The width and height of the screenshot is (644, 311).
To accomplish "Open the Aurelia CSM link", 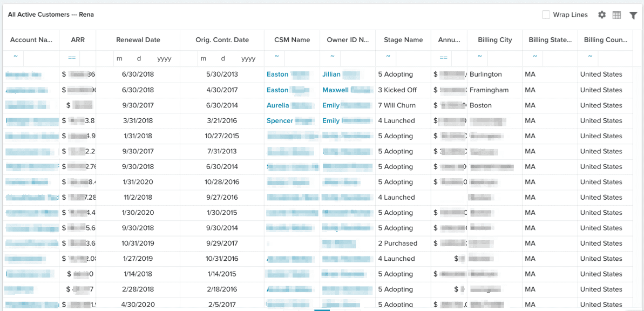I will tap(278, 105).
